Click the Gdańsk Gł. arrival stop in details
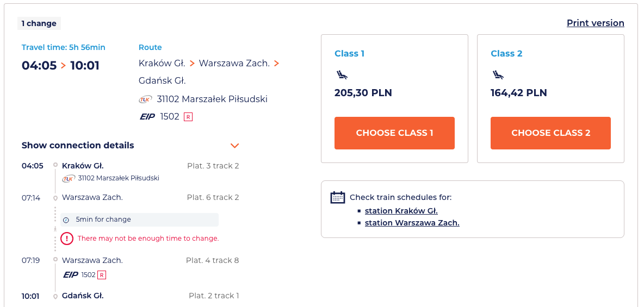The image size is (644, 307). point(83,296)
